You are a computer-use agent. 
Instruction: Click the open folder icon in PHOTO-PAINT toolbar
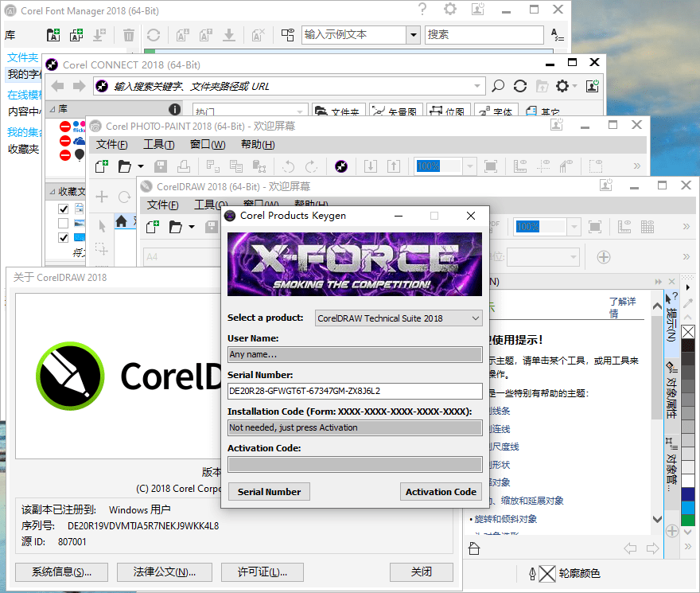(125, 166)
